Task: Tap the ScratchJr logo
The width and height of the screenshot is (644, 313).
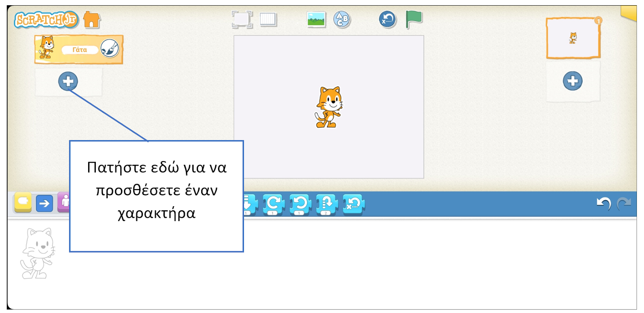Action: pyautogui.click(x=46, y=20)
